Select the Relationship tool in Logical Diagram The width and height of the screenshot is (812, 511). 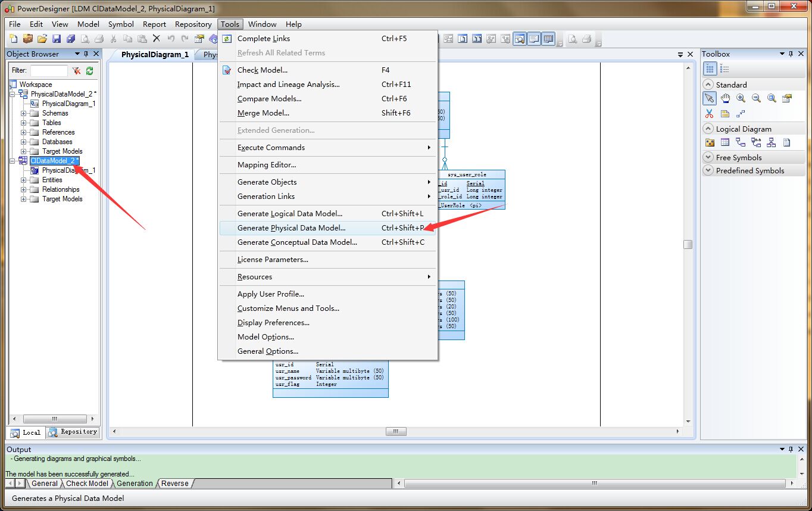741,142
